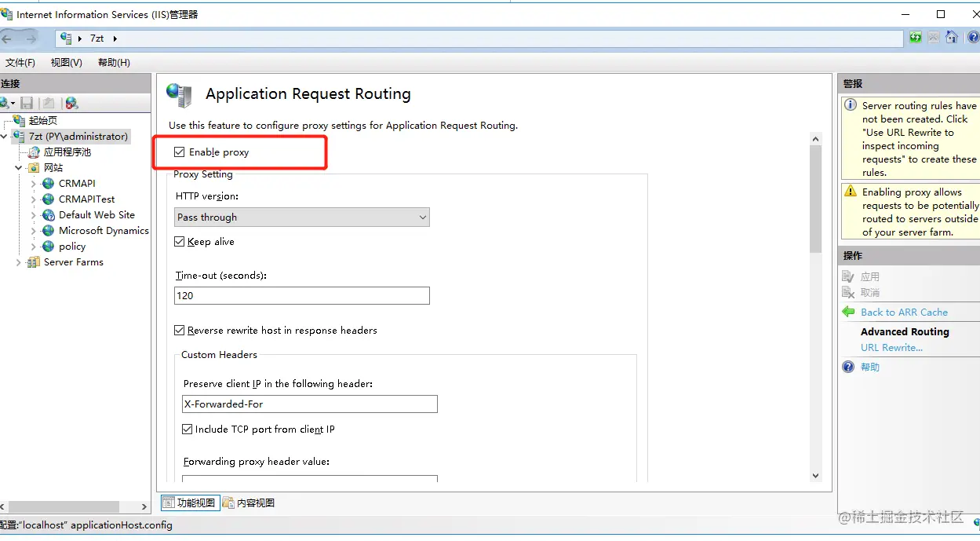Collapse the 7zt server tree node
This screenshot has width=980, height=541.
click(x=5, y=136)
